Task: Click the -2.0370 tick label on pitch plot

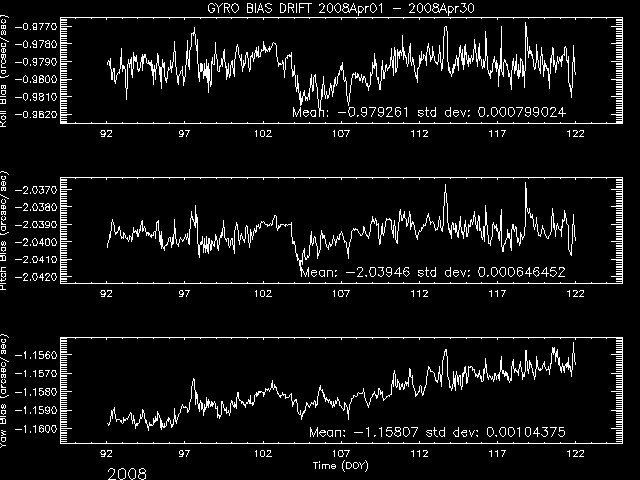Action: 36,190
